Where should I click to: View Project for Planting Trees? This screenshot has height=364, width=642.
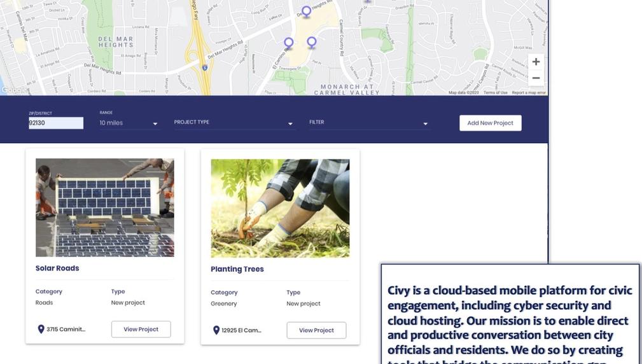(x=316, y=330)
